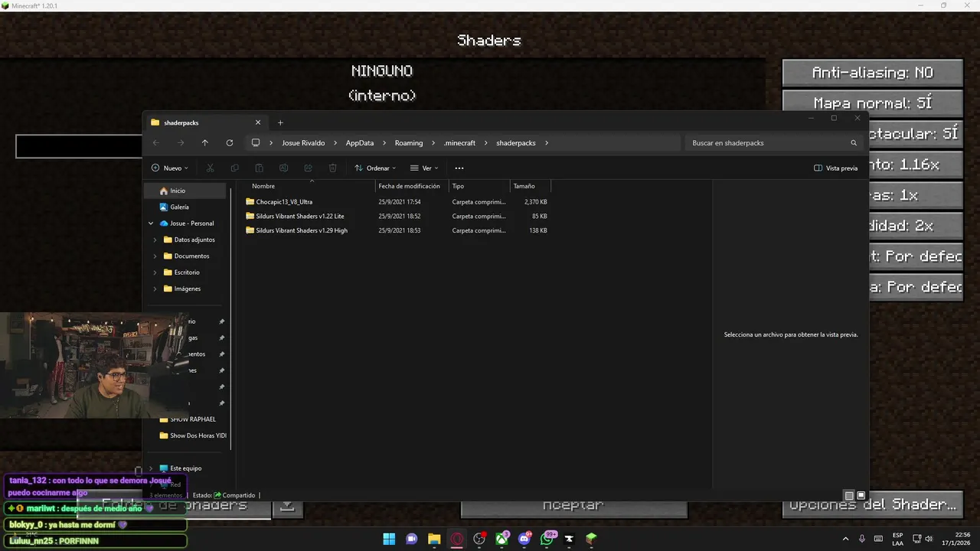This screenshot has height=551, width=980.
Task: Toggle Anti-aliasing: NO in Minecraft
Action: (x=872, y=73)
